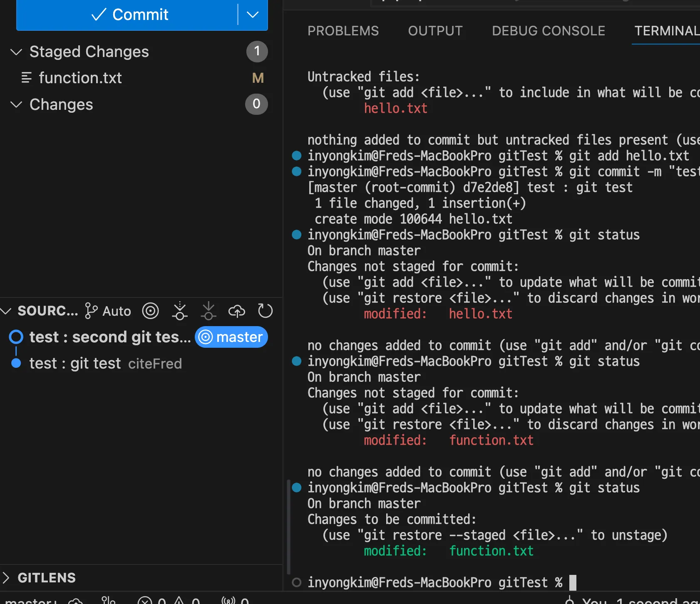Screen dimensions: 700x604
Task: Click the 'git add hello.txt' command text
Action: click(629, 156)
